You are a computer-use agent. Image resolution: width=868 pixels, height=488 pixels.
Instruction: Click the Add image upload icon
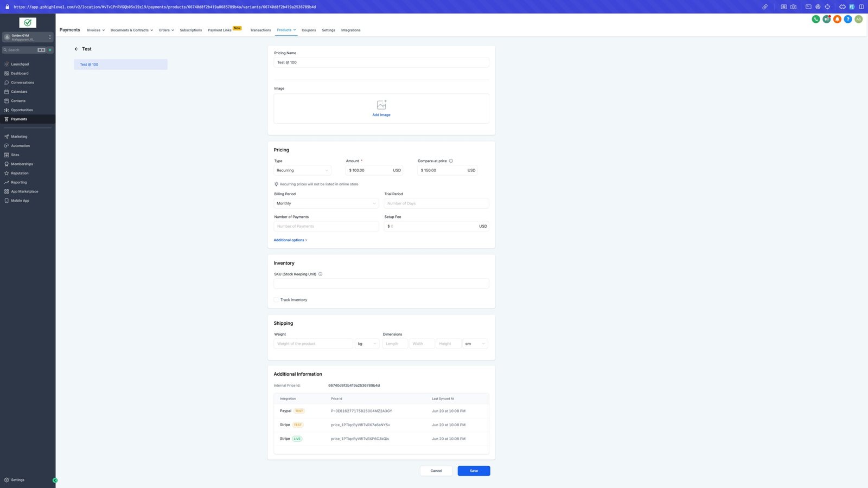[x=381, y=105]
